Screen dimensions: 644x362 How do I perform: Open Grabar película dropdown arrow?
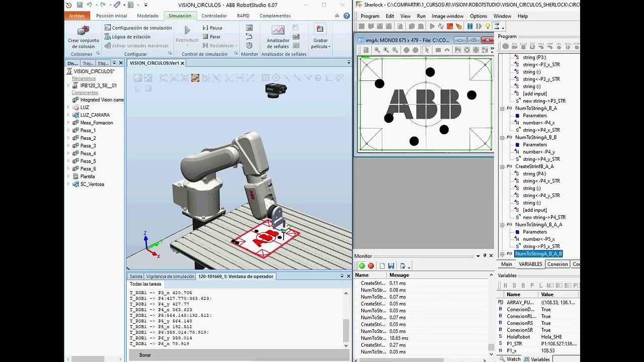(x=329, y=47)
